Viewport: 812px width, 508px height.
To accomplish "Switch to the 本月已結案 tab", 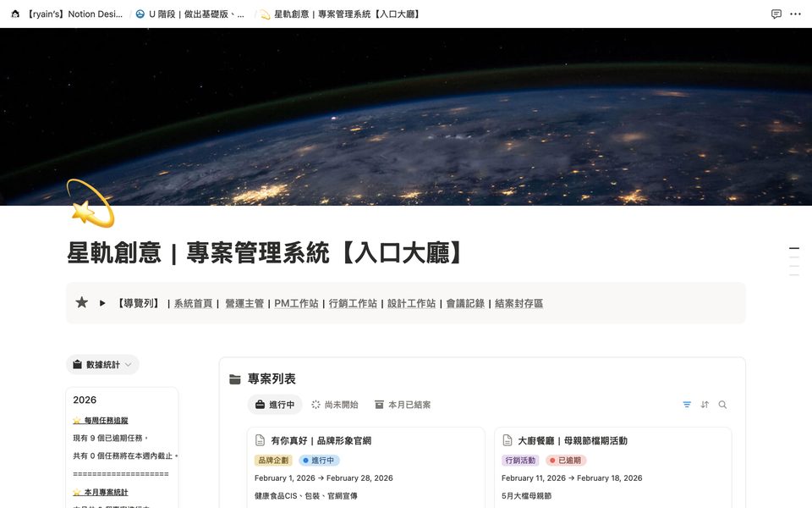I will point(403,405).
